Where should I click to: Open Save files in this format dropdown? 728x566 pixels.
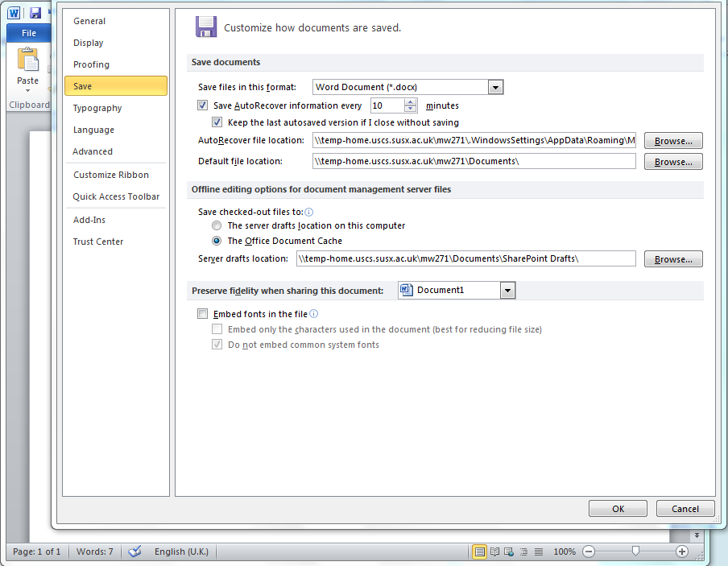[x=495, y=87]
